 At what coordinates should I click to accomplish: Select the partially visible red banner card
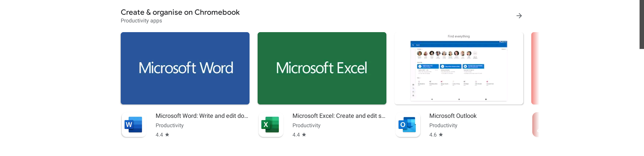pyautogui.click(x=535, y=68)
